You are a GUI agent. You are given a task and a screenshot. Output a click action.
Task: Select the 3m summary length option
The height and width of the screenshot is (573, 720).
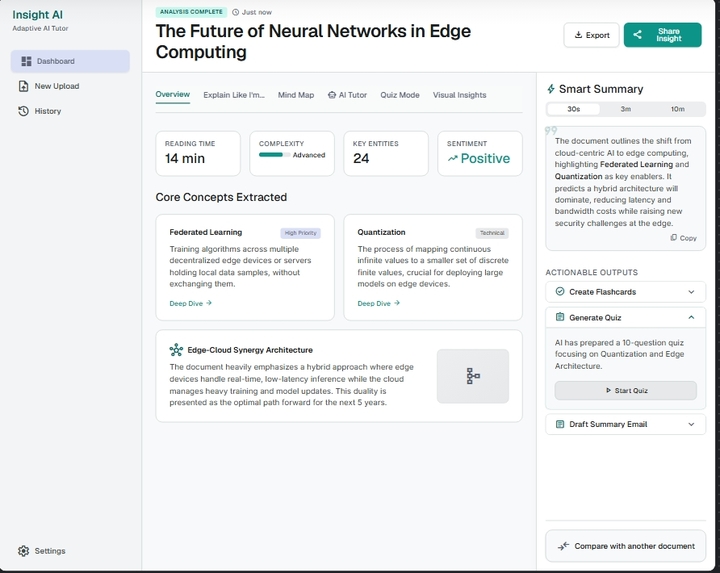coord(625,109)
